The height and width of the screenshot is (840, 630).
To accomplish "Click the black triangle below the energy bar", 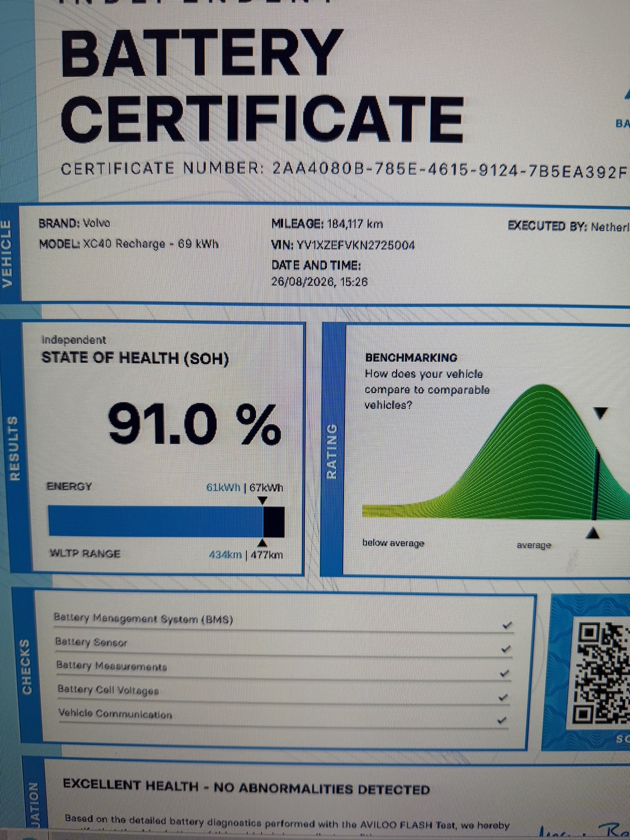I will click(263, 542).
